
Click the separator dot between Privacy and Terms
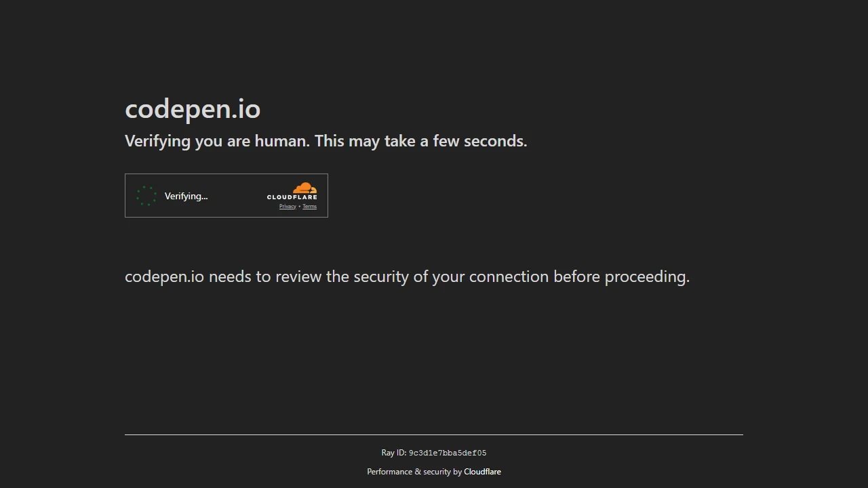point(299,206)
